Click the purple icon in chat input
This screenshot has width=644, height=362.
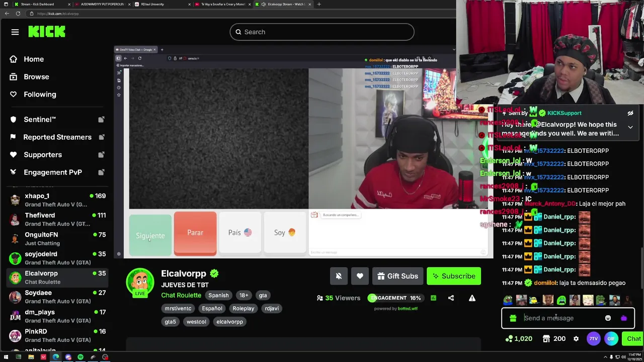tap(624, 318)
